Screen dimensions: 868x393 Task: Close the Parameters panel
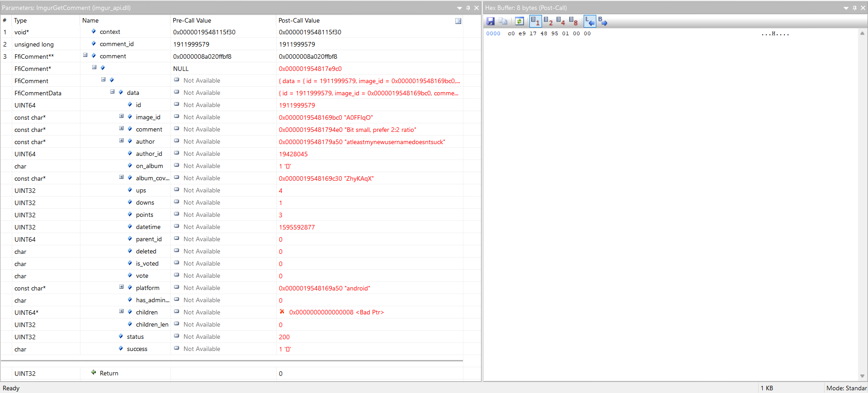(476, 8)
